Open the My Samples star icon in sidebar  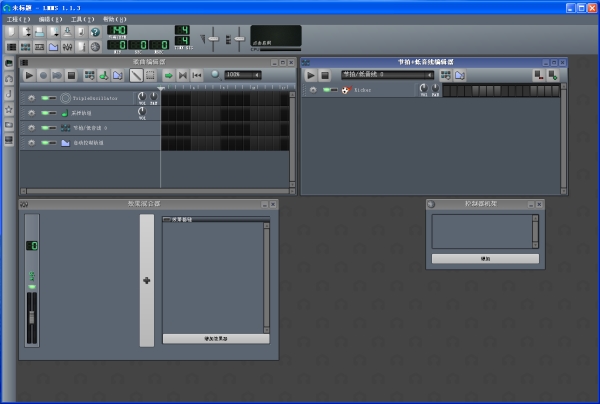pyautogui.click(x=8, y=108)
